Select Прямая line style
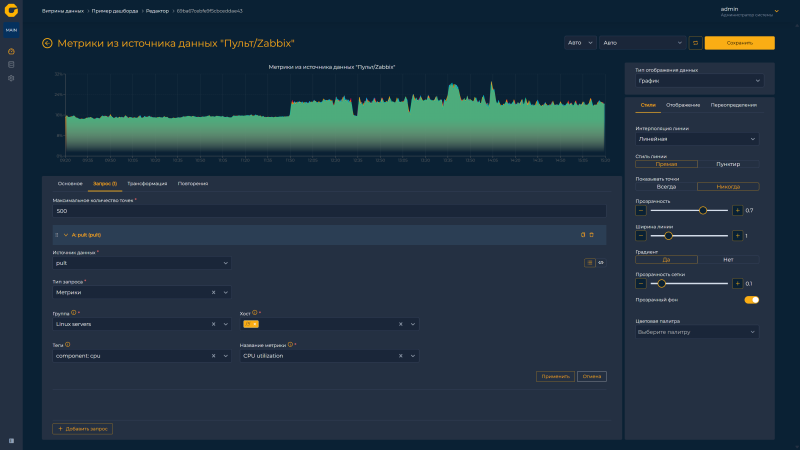This screenshot has height=450, width=800. point(666,164)
